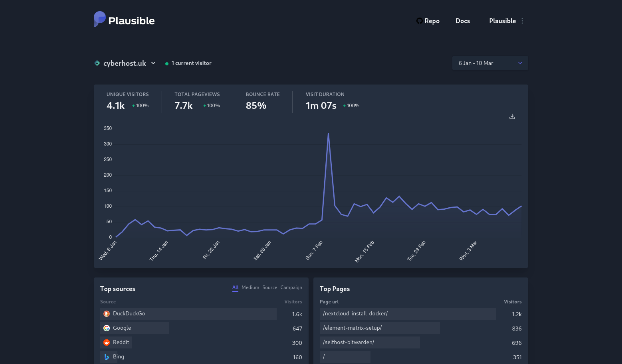
Task: Open the Docs link
Action: click(463, 21)
